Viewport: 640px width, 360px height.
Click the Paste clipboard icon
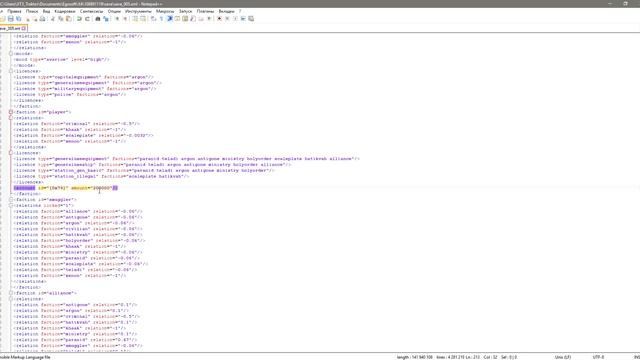69,19
